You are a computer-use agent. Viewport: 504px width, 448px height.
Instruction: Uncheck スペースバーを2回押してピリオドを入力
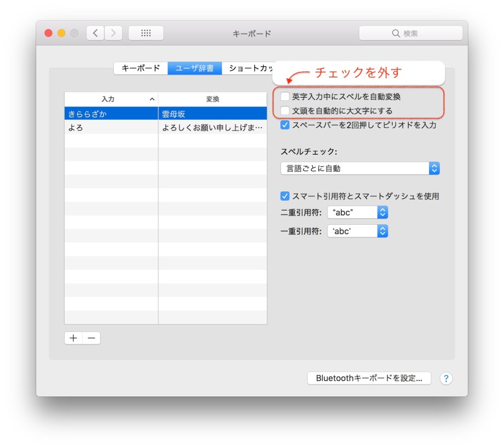click(x=285, y=125)
